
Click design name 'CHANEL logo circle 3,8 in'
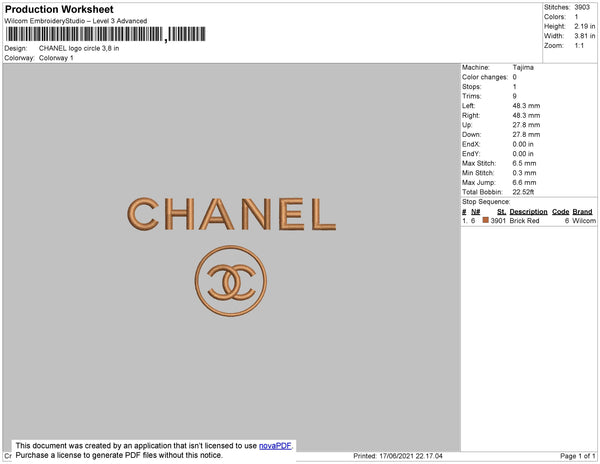tap(79, 48)
